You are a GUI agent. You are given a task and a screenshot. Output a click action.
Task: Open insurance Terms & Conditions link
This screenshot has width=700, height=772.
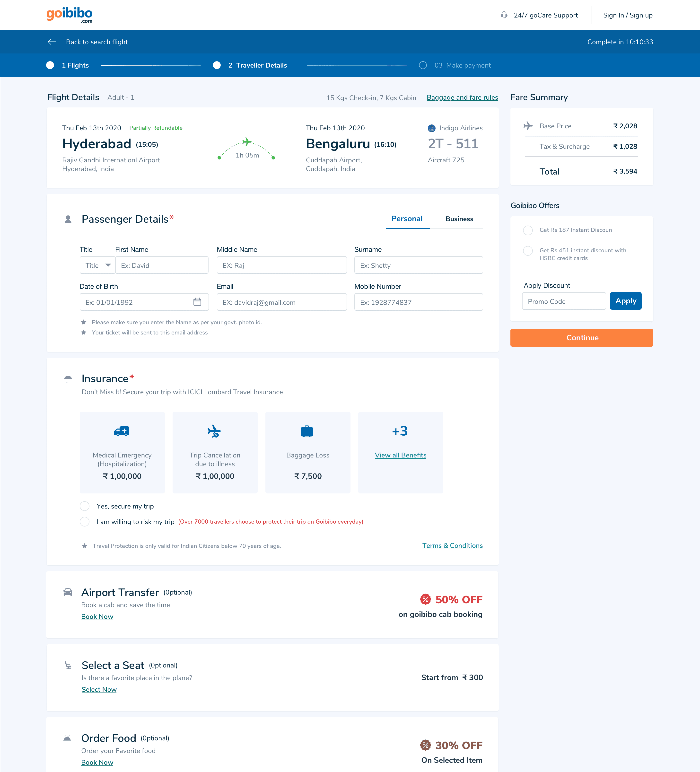(x=452, y=546)
